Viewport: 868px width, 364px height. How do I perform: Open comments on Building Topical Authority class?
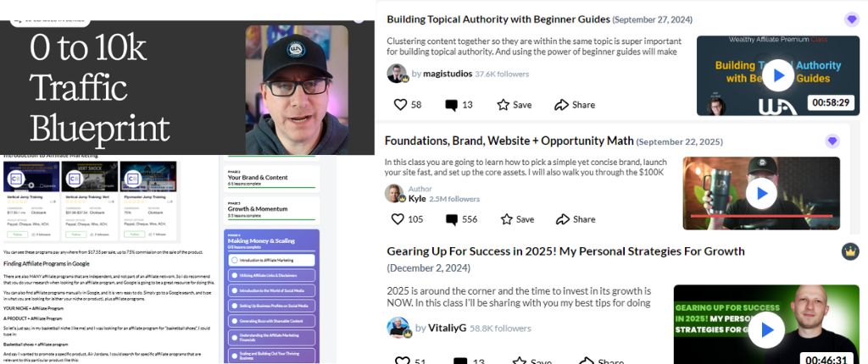click(459, 105)
